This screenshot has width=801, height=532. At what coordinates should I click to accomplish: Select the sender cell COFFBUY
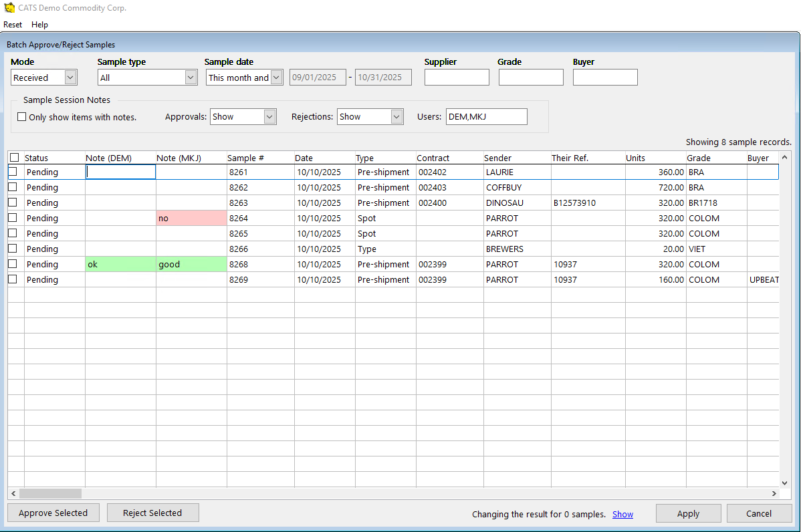click(517, 187)
